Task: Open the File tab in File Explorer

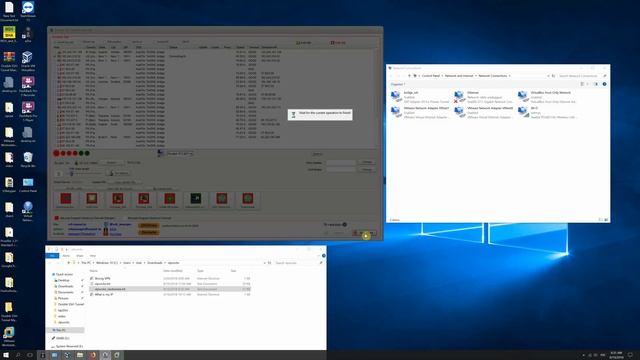Action: tap(52, 256)
